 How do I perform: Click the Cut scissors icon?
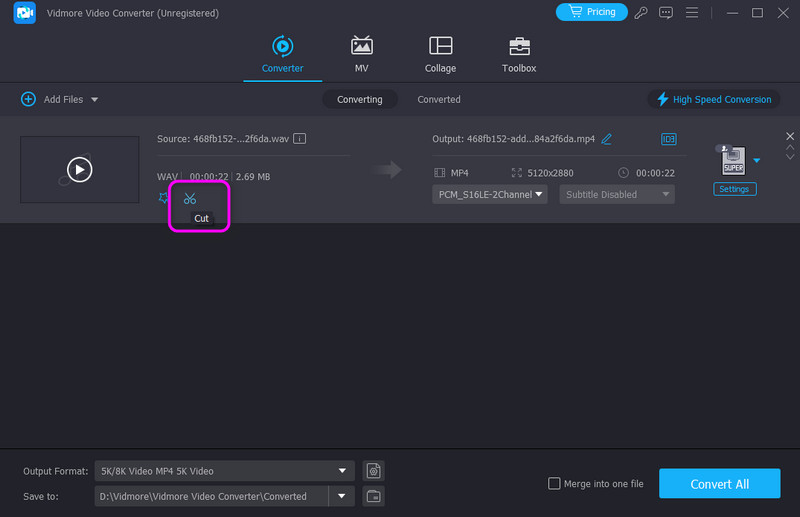[x=190, y=198]
